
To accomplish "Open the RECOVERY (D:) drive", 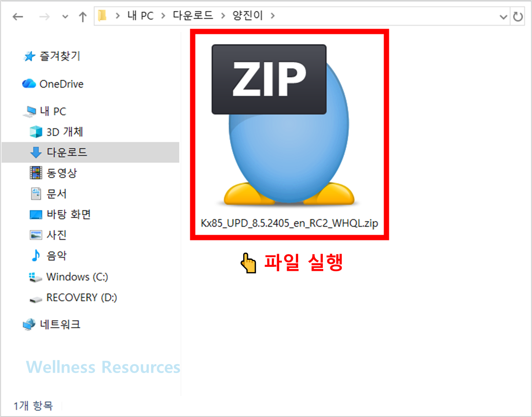I will 81,298.
